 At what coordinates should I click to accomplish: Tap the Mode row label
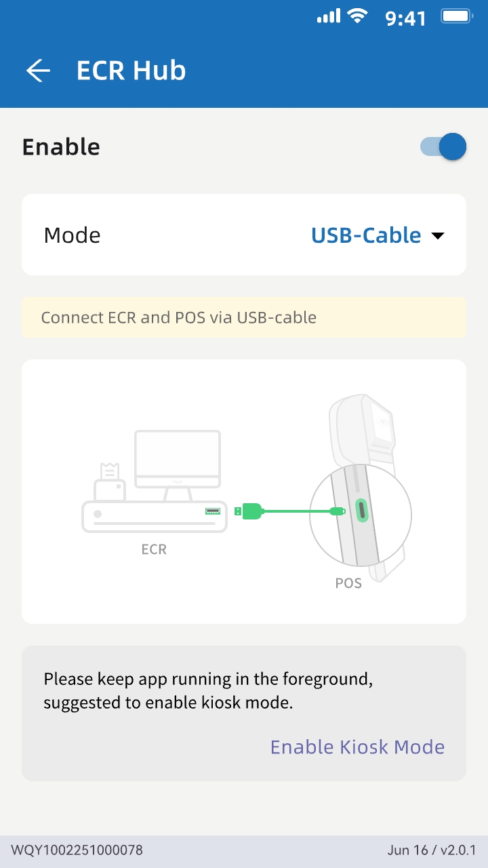point(72,235)
